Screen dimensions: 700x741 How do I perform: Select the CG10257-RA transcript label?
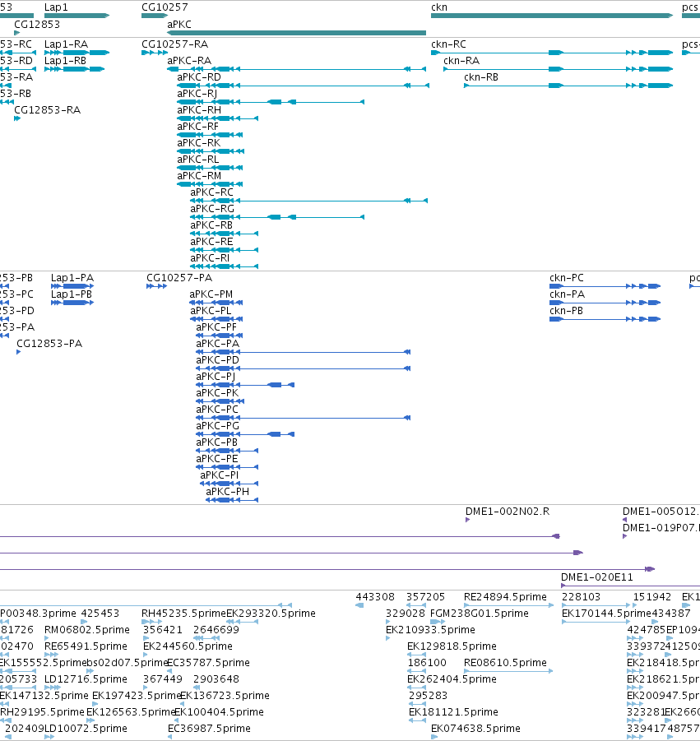175,44
